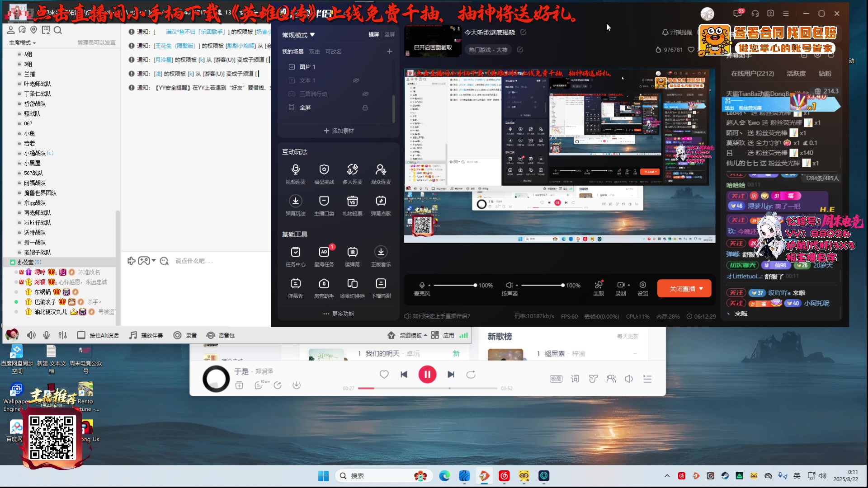Like the current song with heart icon

point(384,375)
